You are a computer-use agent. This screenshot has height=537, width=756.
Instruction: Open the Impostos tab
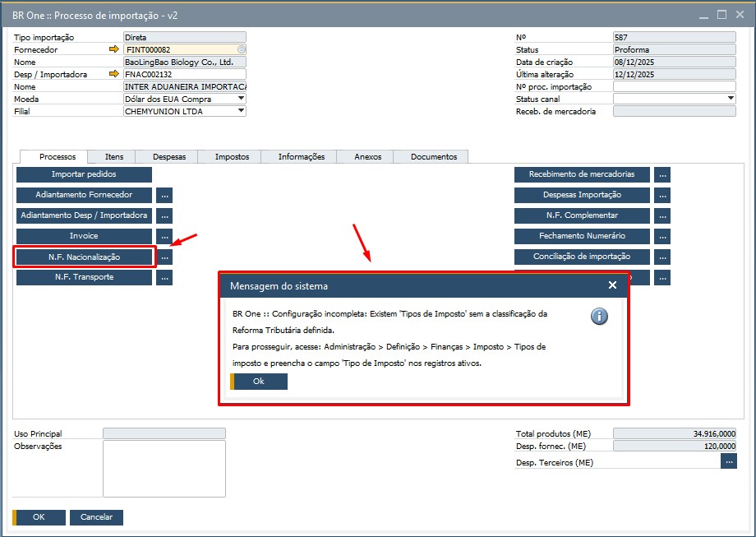coord(233,157)
